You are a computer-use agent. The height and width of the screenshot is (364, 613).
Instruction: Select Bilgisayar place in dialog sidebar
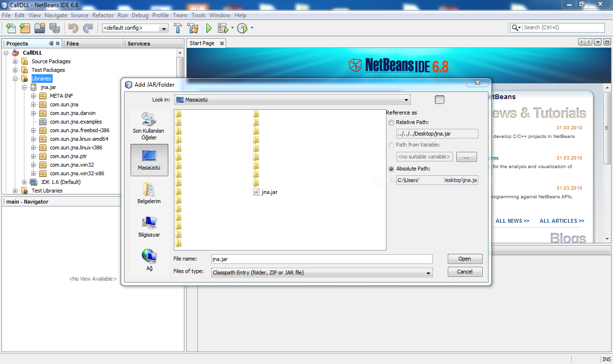pos(149,227)
